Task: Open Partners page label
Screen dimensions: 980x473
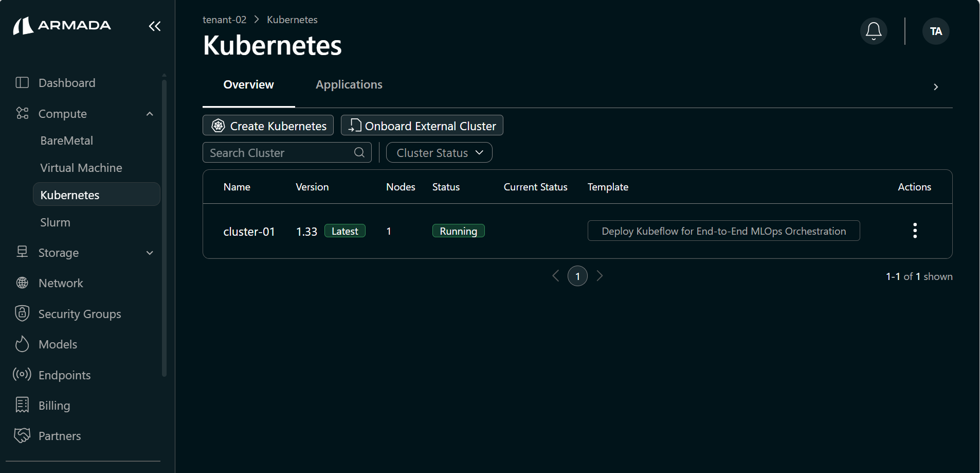Action: click(x=60, y=436)
